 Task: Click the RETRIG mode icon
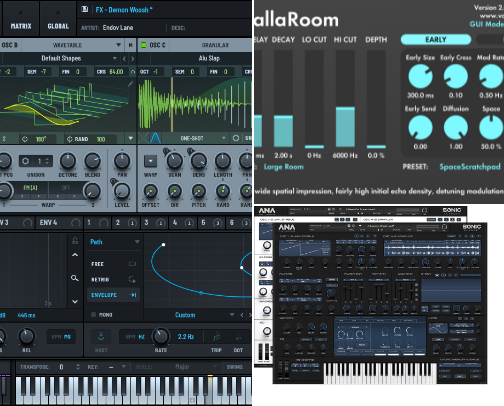click(132, 279)
